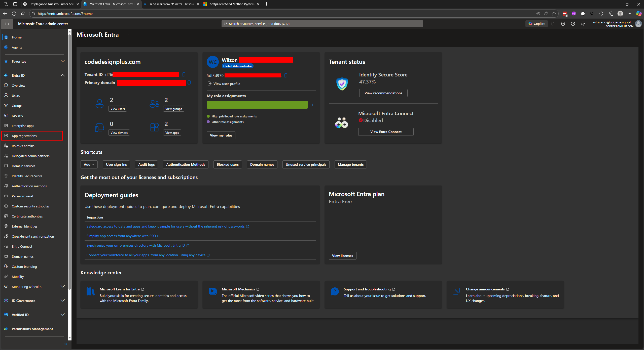Open the app launcher waffle icon
This screenshot has height=350, width=644.
(7, 24)
